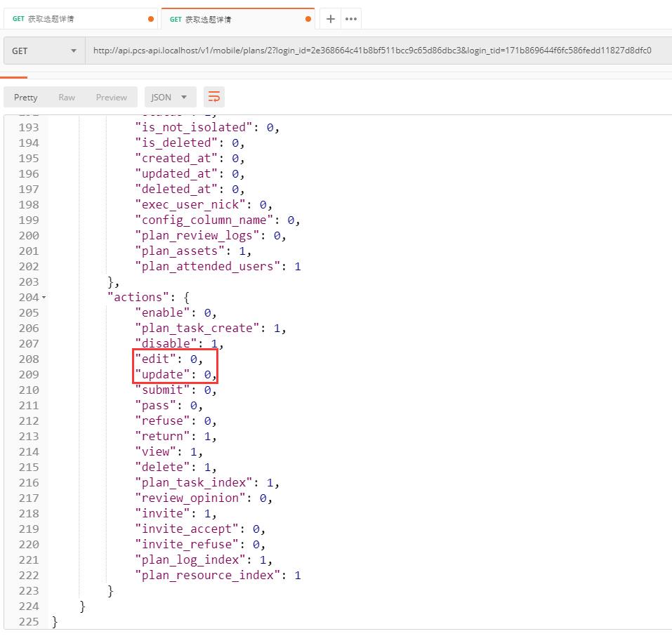
Task: Click line number 208 in the gutter
Action: [x=29, y=359]
